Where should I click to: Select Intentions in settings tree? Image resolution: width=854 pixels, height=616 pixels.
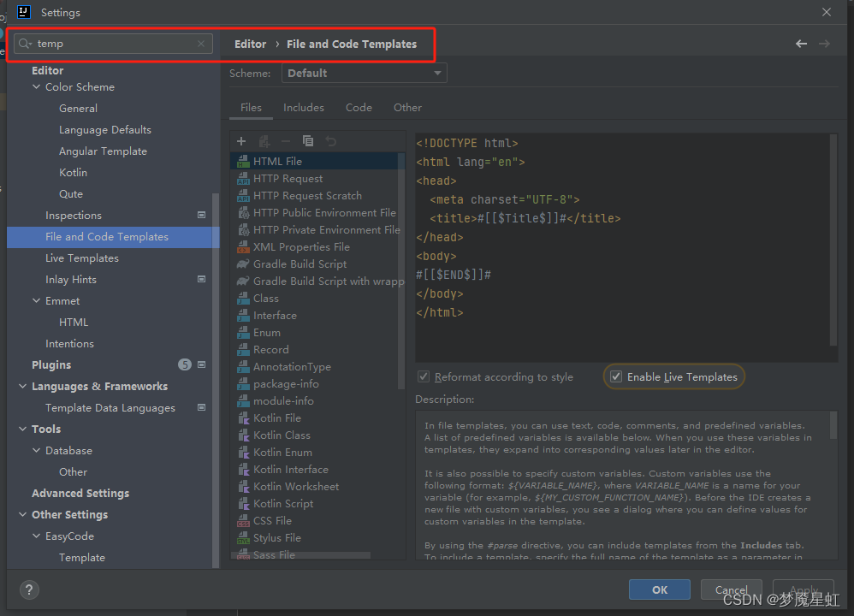(x=69, y=344)
